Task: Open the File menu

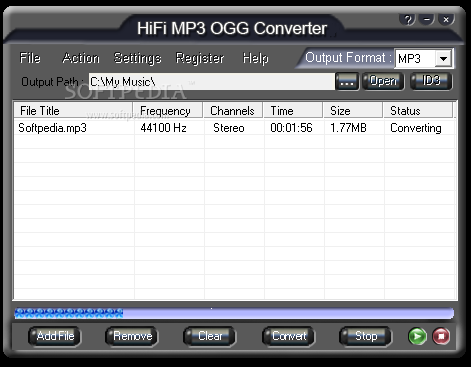Action: (30, 58)
